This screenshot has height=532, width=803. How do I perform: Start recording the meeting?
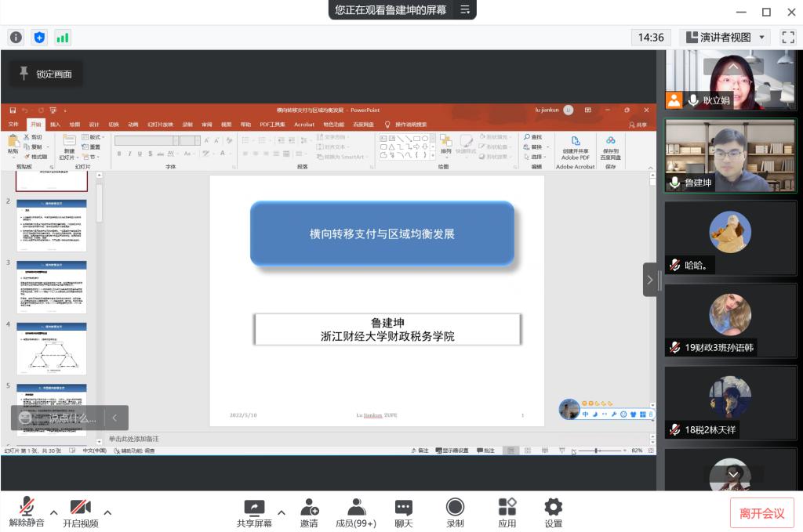click(x=455, y=512)
